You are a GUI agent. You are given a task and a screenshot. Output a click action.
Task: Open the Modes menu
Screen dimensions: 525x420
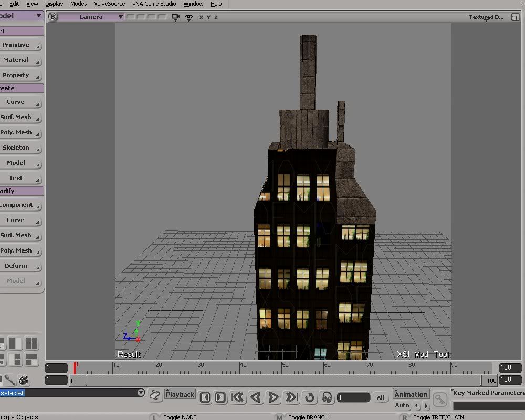coord(78,4)
